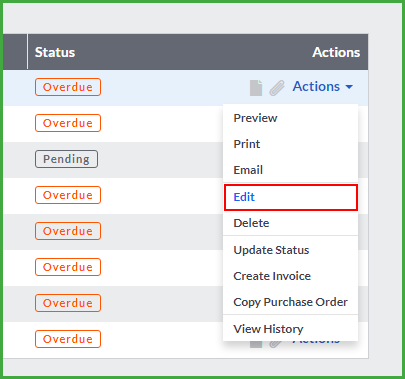The height and width of the screenshot is (379, 405).
Task: Choose Copy Purchase Order option
Action: pos(290,302)
